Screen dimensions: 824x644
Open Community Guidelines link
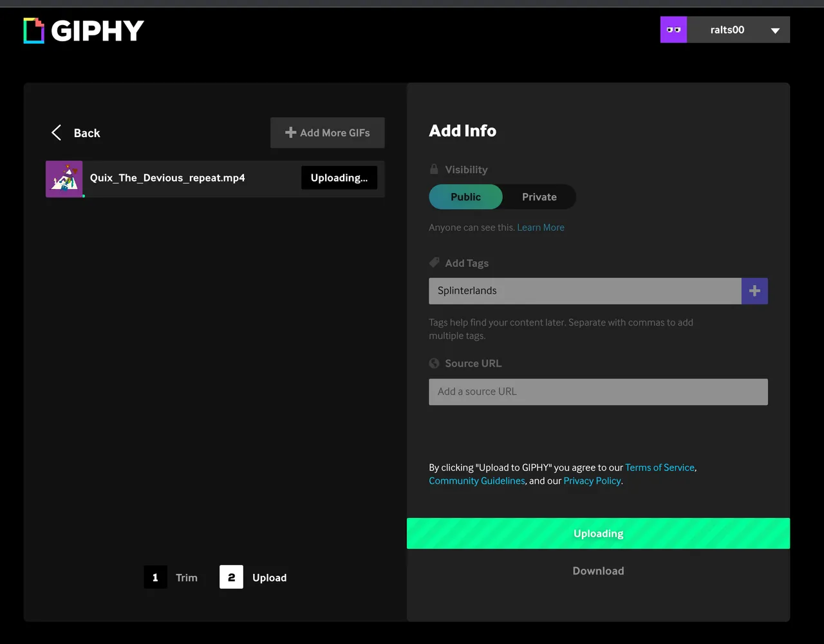[477, 481]
